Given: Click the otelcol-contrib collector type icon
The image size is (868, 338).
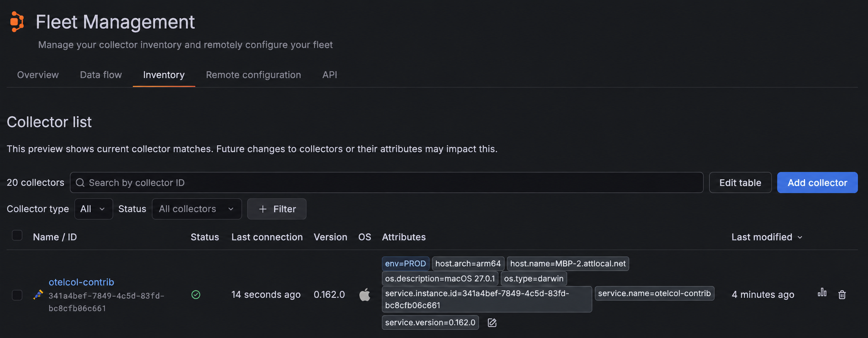Looking at the screenshot, I should 38,295.
